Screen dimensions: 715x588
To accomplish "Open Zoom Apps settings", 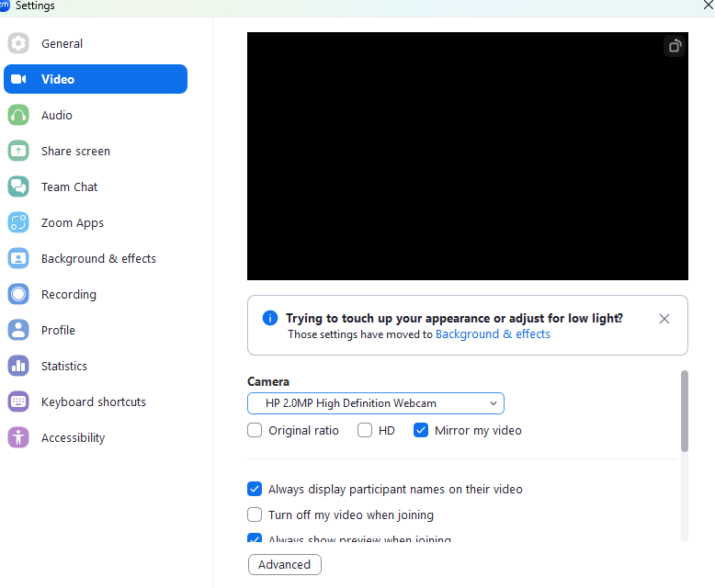I will coord(96,222).
